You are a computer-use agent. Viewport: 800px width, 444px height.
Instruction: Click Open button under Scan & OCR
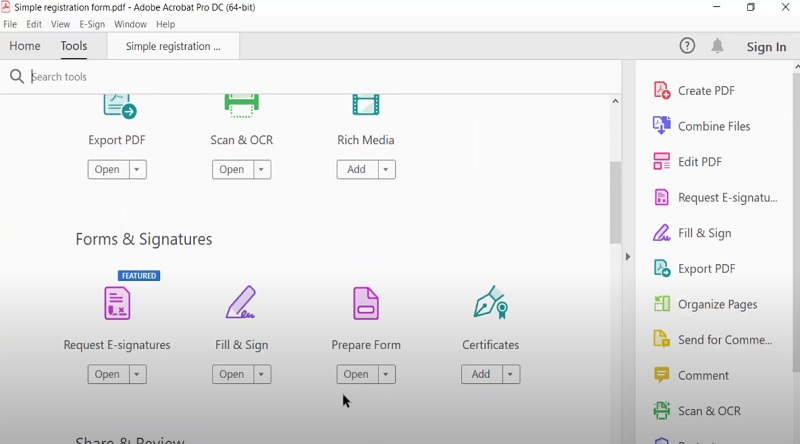click(232, 169)
